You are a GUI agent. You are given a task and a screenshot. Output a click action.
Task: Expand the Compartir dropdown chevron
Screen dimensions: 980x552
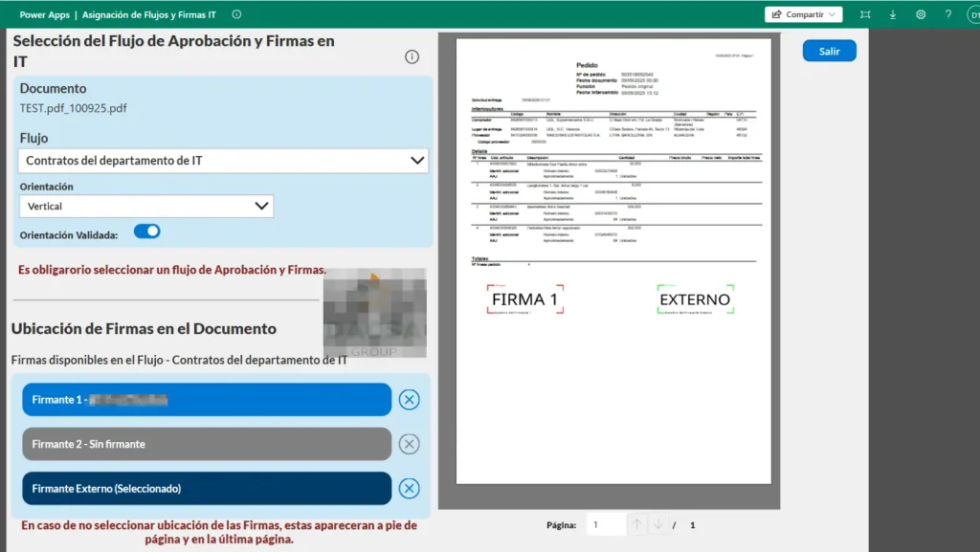pyautogui.click(x=831, y=14)
